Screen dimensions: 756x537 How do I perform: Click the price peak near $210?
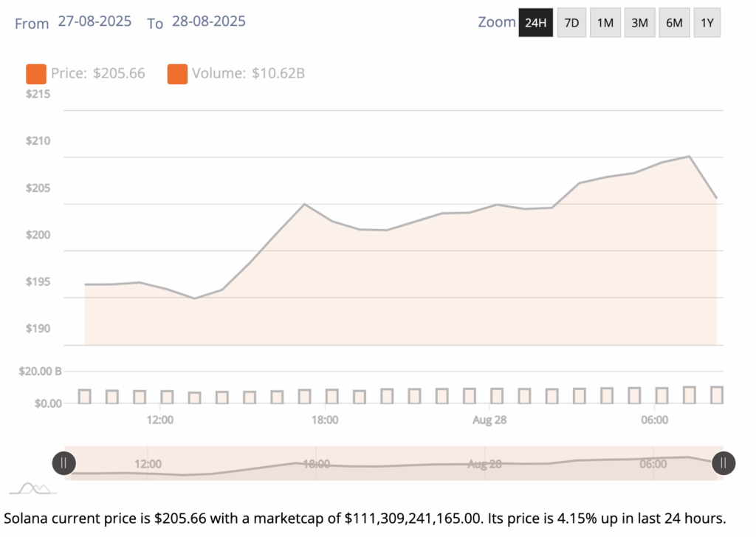click(689, 157)
